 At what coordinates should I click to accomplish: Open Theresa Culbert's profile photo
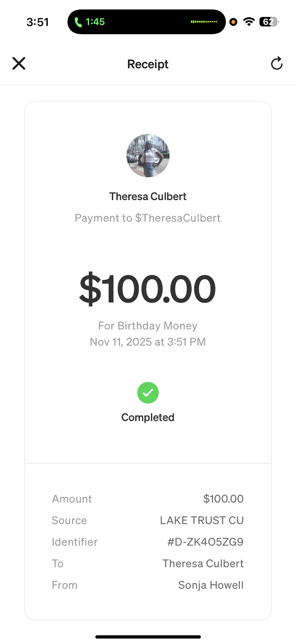pyautogui.click(x=148, y=155)
